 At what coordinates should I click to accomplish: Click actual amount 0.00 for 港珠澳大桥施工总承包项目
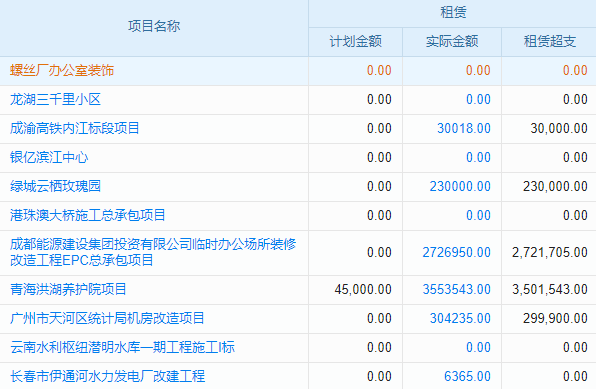pos(478,215)
